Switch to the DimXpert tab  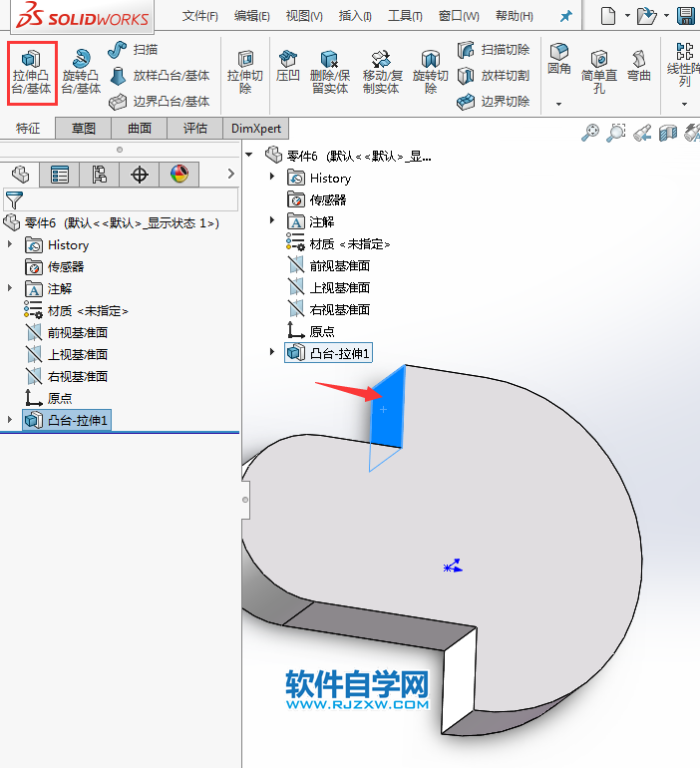click(256, 129)
